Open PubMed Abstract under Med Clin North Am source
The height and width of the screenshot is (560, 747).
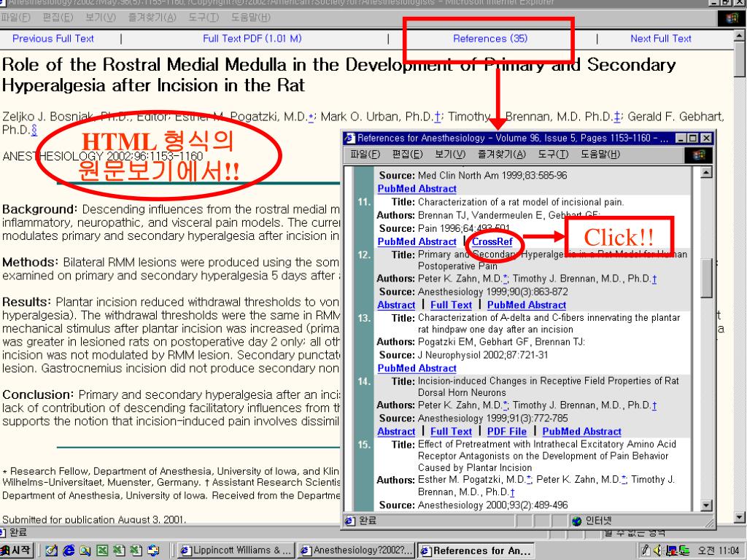[x=417, y=189]
